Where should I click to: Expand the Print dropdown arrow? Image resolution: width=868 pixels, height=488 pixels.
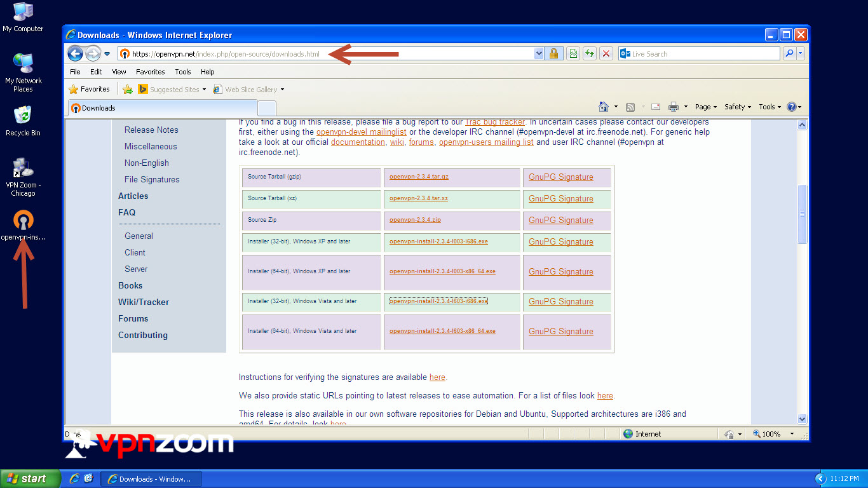coord(686,107)
